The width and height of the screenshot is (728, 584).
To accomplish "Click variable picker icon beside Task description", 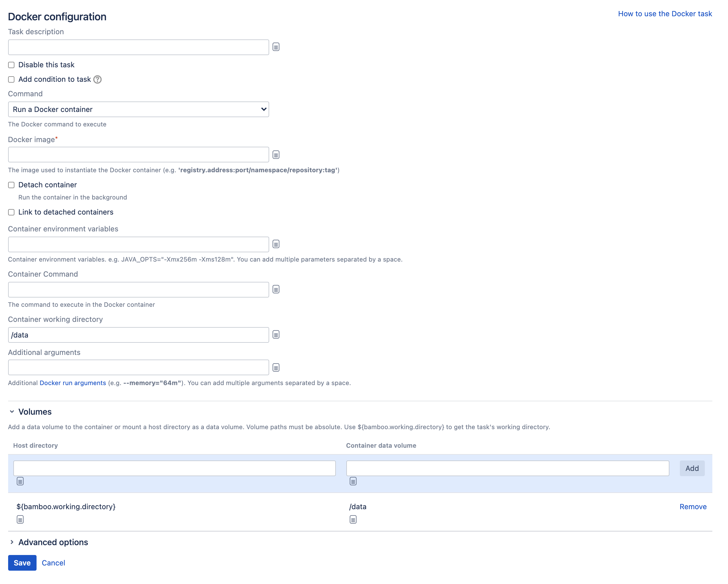I will 276,47.
